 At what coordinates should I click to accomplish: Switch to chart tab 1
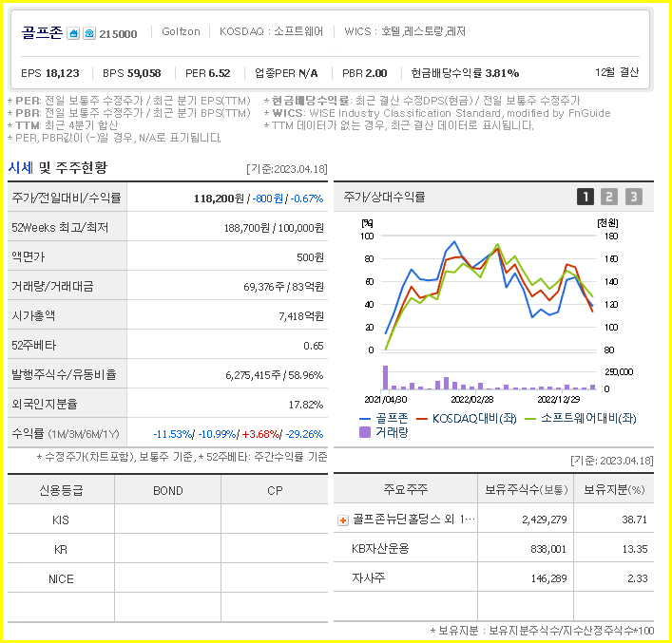click(585, 197)
